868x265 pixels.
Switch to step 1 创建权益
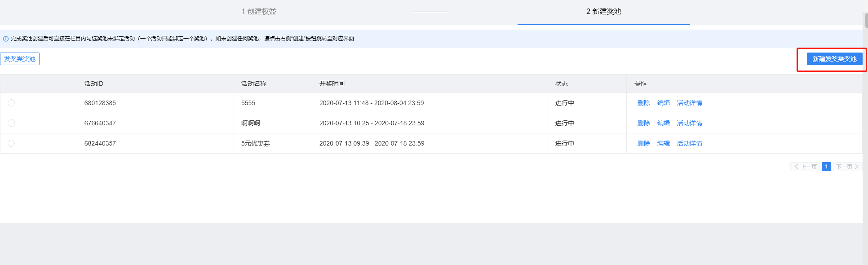pyautogui.click(x=259, y=12)
